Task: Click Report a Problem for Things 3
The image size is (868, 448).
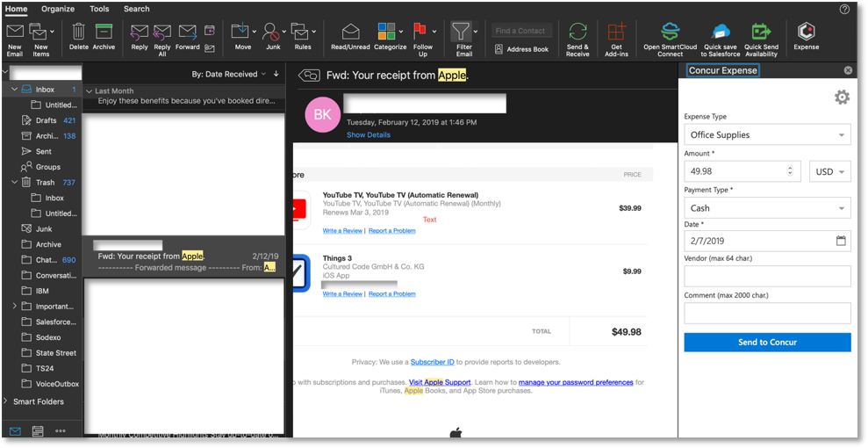Action: [392, 293]
